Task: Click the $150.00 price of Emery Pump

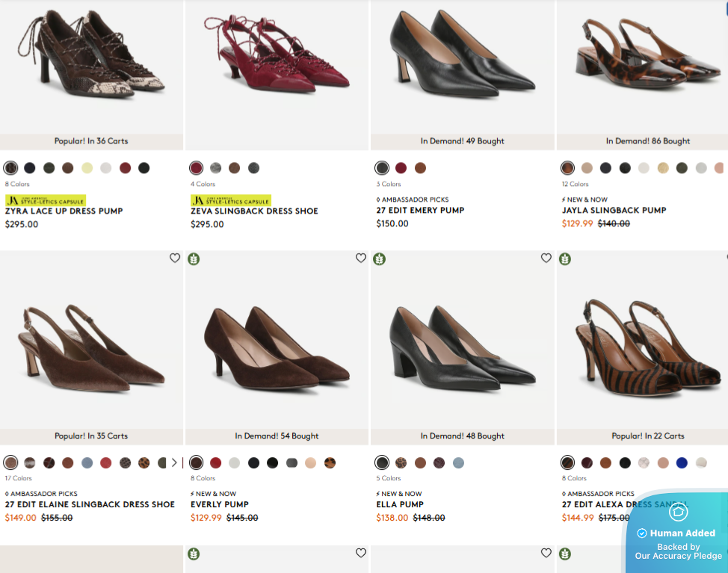Action: (392, 223)
